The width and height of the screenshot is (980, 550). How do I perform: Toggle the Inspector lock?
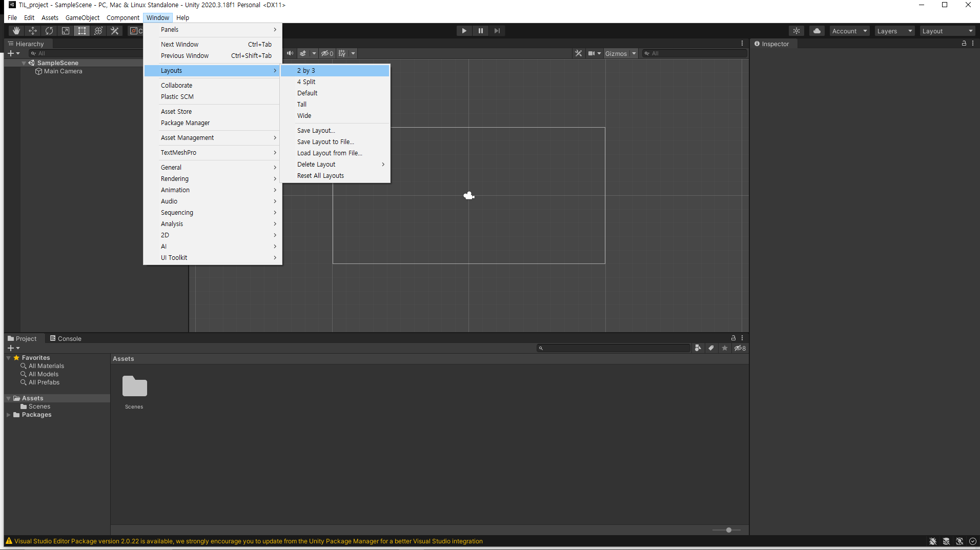pos(964,44)
